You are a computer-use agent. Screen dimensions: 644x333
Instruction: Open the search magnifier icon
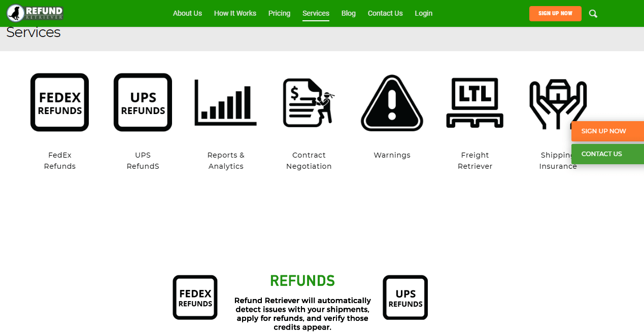click(x=593, y=14)
